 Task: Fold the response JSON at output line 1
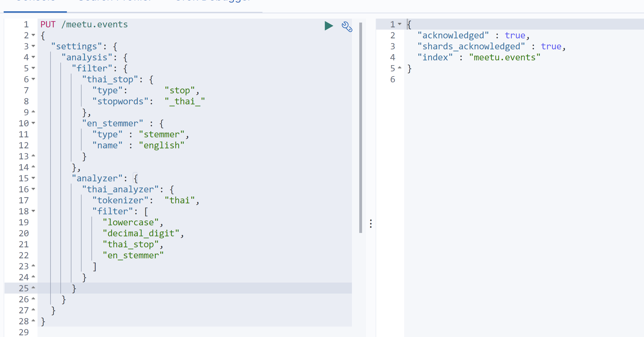pyautogui.click(x=400, y=24)
